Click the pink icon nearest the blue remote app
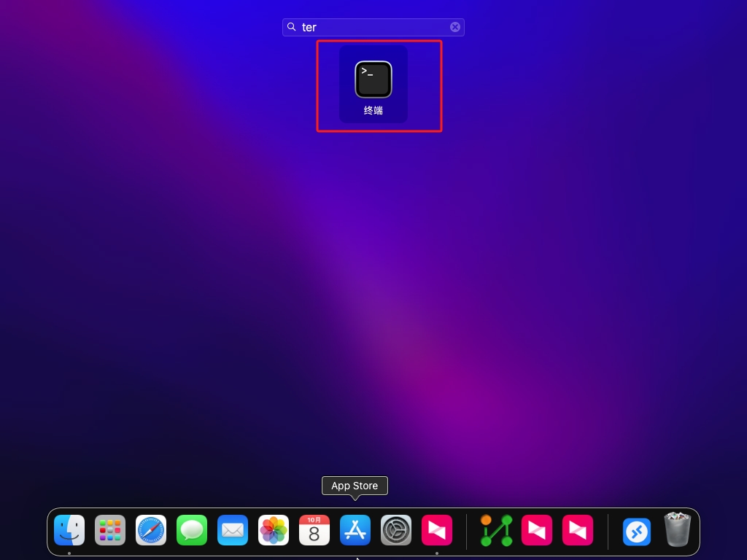747x560 pixels. coord(578,530)
